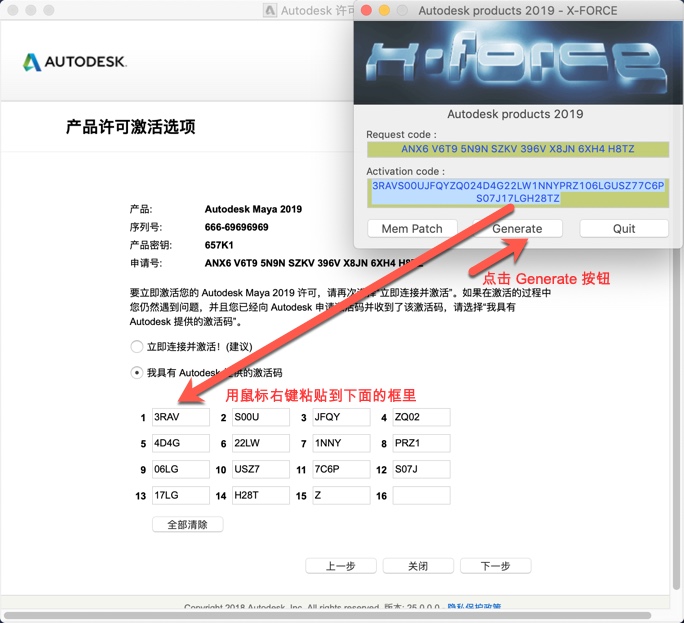684x623 pixels.
Task: Click the empty activation code box 16
Action: point(421,496)
